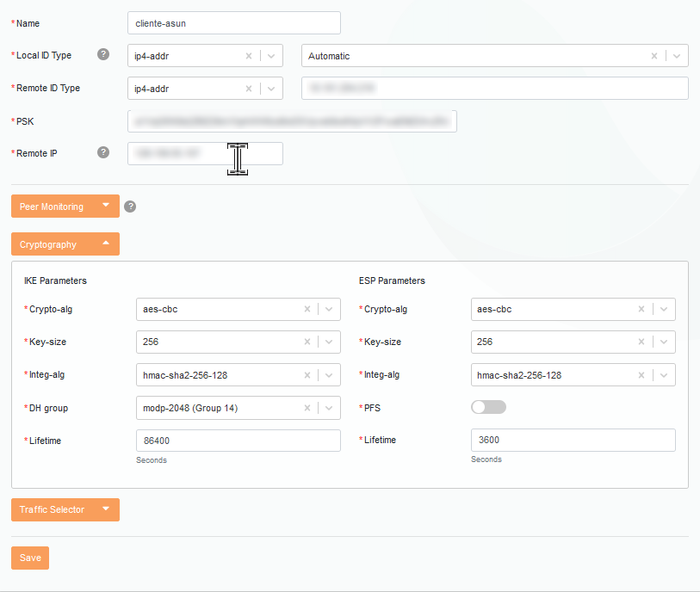Enable the PFS toggle switch
Image resolution: width=700 pixels, height=592 pixels.
488,407
